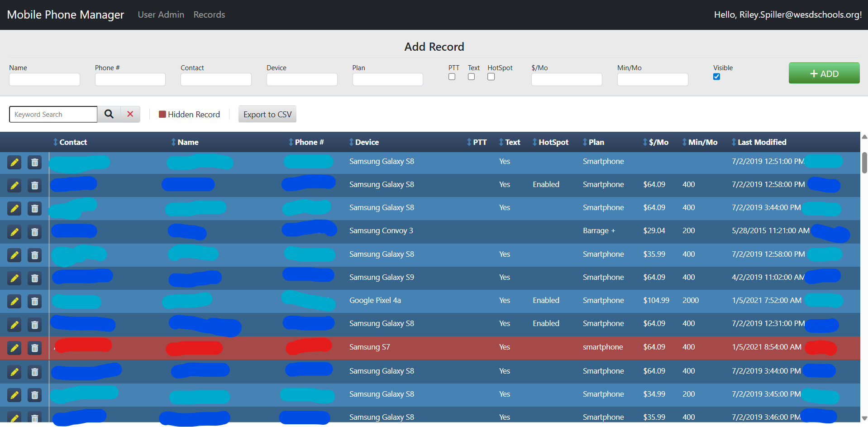Focus the Keyword Search field
This screenshot has height=427, width=868.
click(x=53, y=114)
